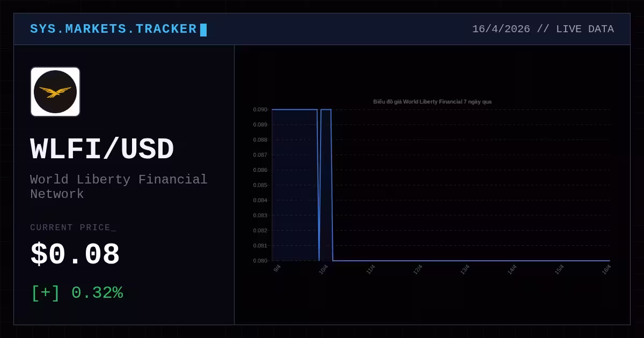The height and width of the screenshot is (338, 644).
Task: Click the 0.090 y-axis label
Action: click(260, 109)
